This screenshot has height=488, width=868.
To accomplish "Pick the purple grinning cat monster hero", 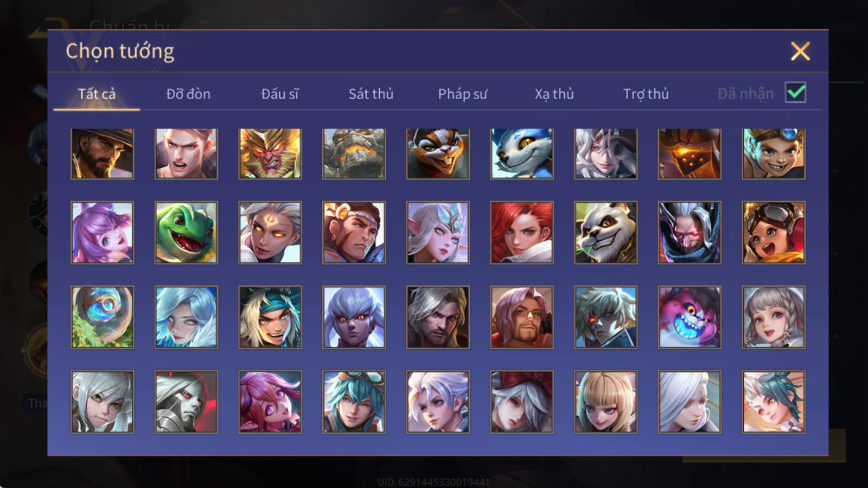I will point(690,317).
